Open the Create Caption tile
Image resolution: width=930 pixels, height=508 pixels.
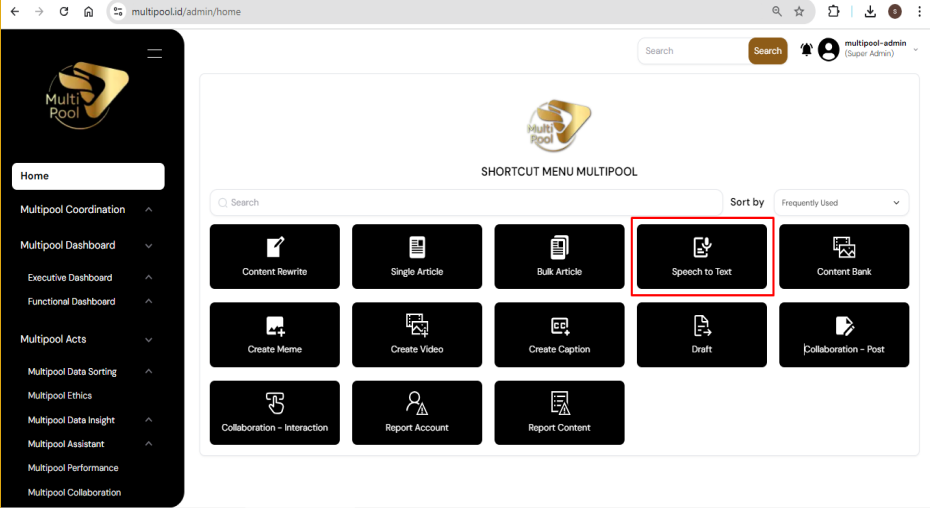coord(559,335)
